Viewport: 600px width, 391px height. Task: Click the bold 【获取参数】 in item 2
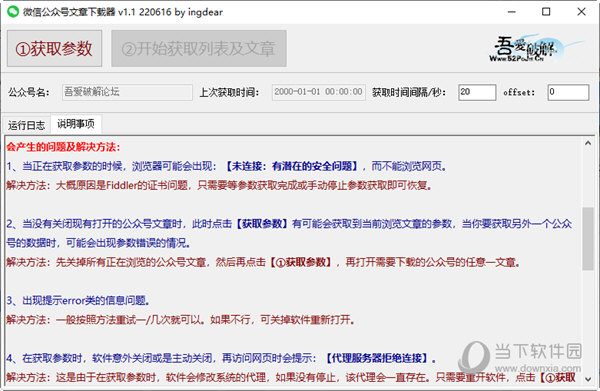click(x=262, y=223)
